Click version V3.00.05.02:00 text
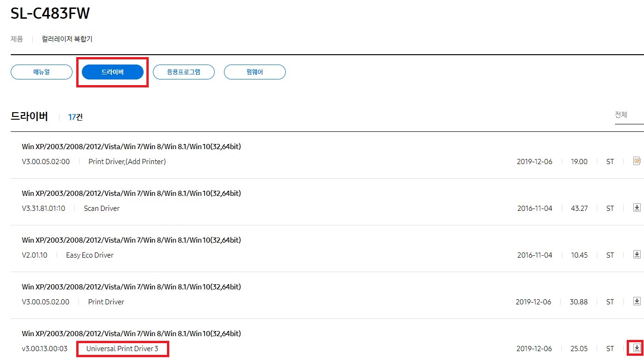 tap(46, 162)
